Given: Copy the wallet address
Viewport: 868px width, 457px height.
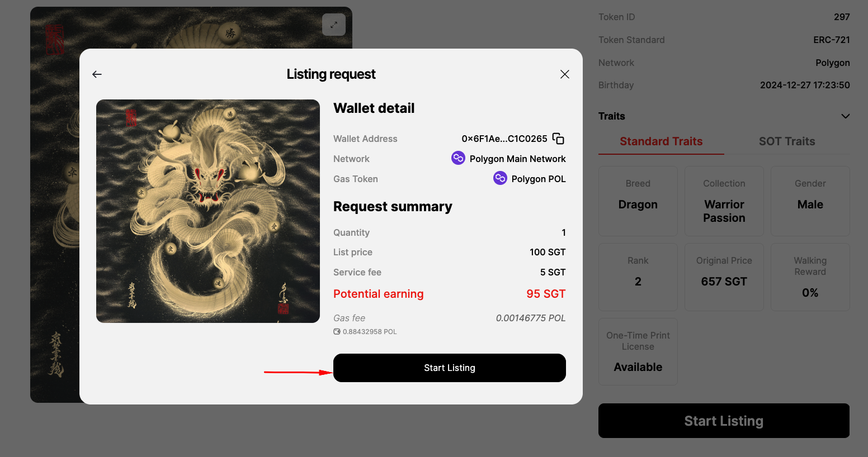Looking at the screenshot, I should coord(558,139).
